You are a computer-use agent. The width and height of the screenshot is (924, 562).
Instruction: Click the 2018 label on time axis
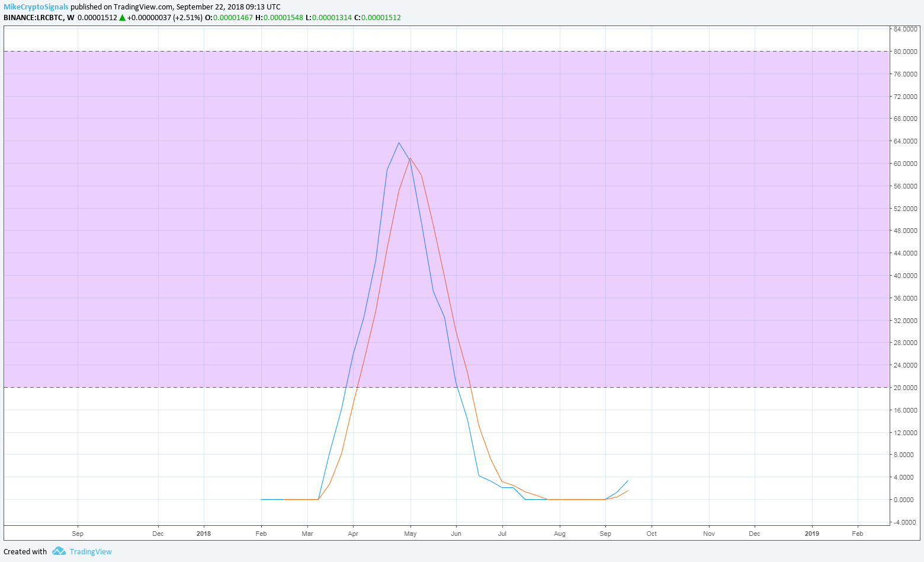point(203,534)
